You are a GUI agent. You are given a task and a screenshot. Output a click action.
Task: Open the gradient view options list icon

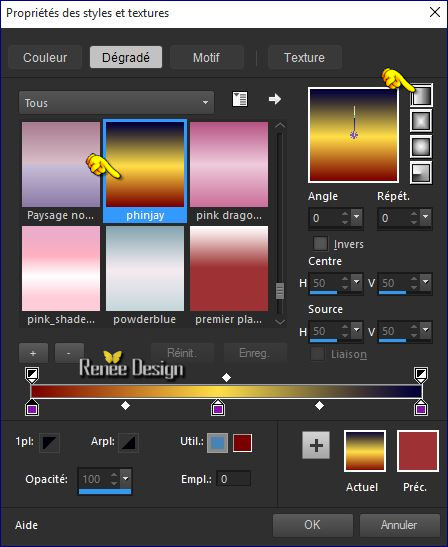tap(240, 99)
